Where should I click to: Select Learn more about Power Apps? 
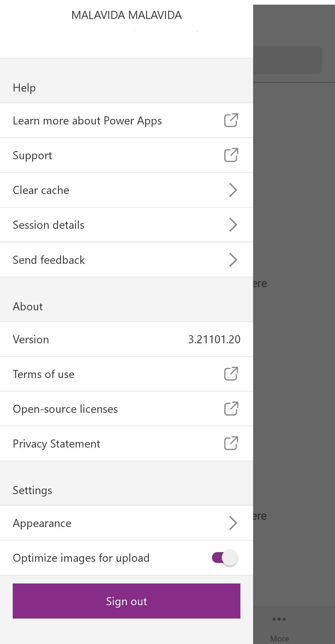tap(87, 121)
